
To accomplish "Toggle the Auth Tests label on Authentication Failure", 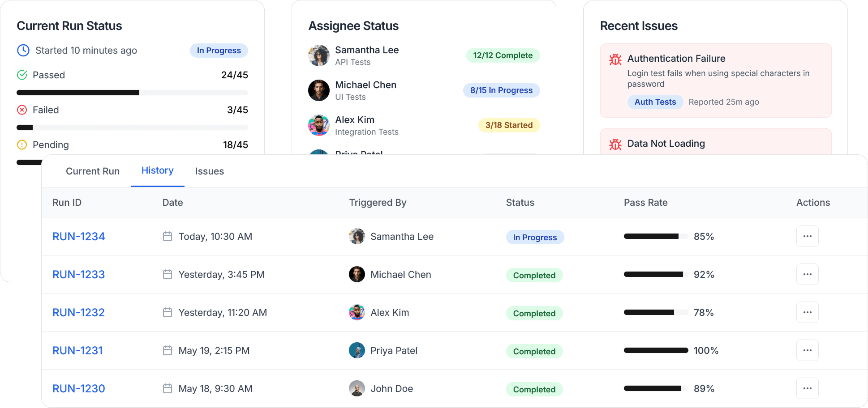I will click(654, 102).
